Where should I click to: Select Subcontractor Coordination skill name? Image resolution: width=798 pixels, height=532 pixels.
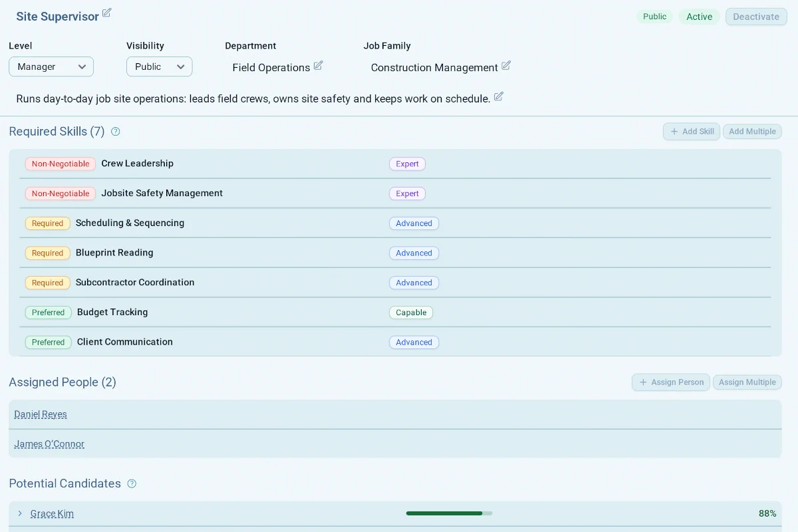coord(135,283)
